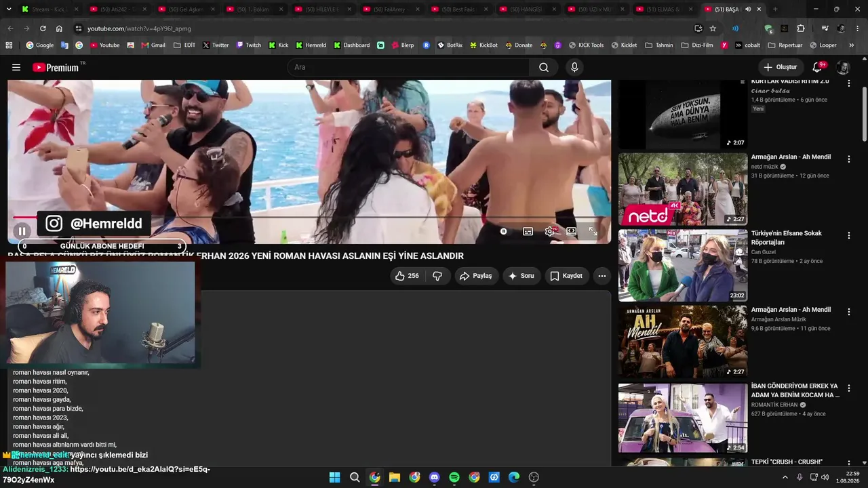
Task: Open the YouTube guide hamburger menu
Action: (x=16, y=67)
